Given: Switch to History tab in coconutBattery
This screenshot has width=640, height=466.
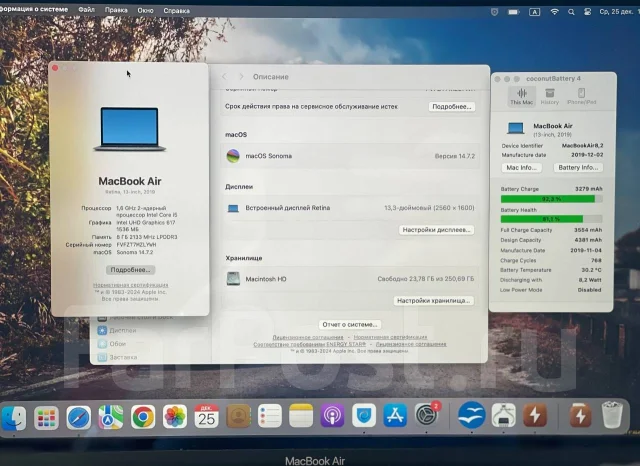Looking at the screenshot, I should pos(549,97).
